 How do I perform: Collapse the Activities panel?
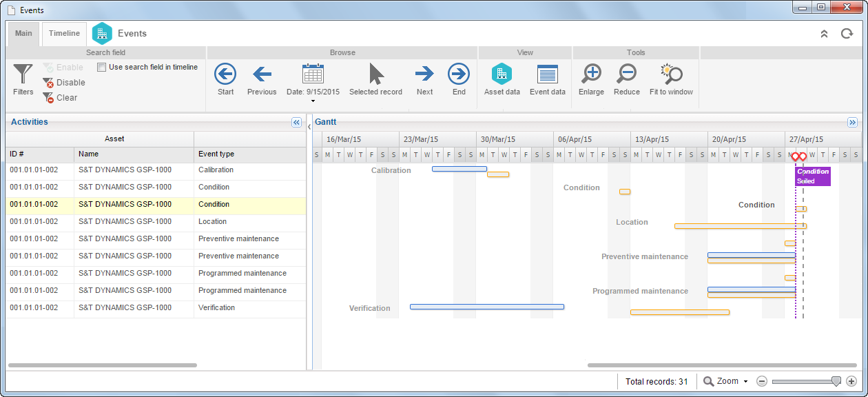pos(297,122)
